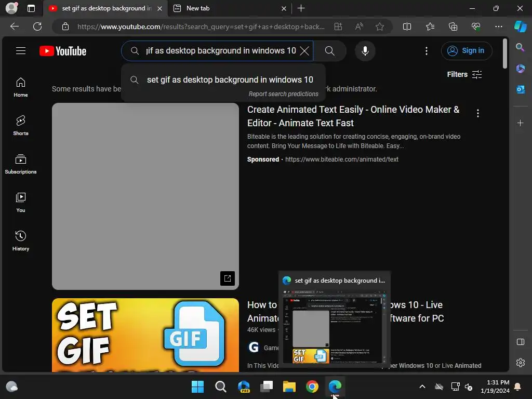The width and height of the screenshot is (532, 399).
Task: View site information lock icon
Action: pyautogui.click(x=65, y=26)
